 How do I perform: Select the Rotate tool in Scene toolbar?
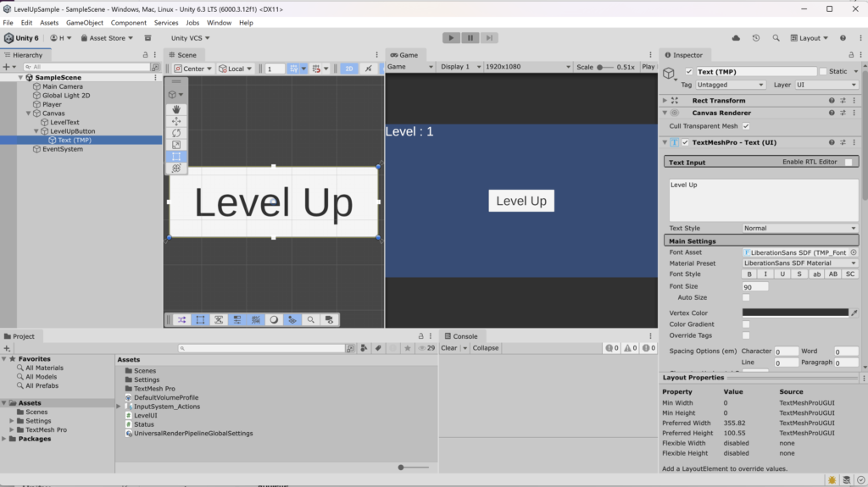pos(175,133)
